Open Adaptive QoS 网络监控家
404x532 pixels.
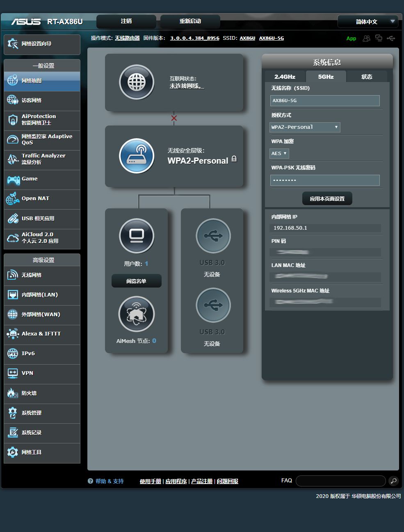[42, 139]
